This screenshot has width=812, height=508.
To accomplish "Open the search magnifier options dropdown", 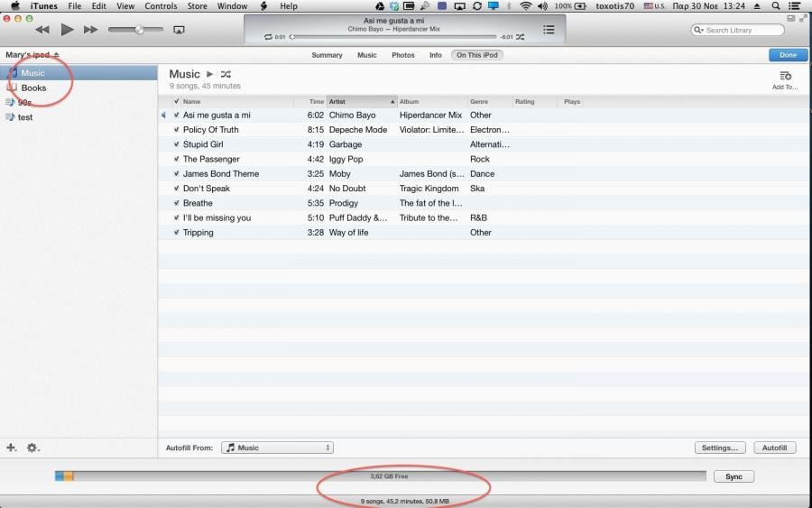I will (698, 30).
